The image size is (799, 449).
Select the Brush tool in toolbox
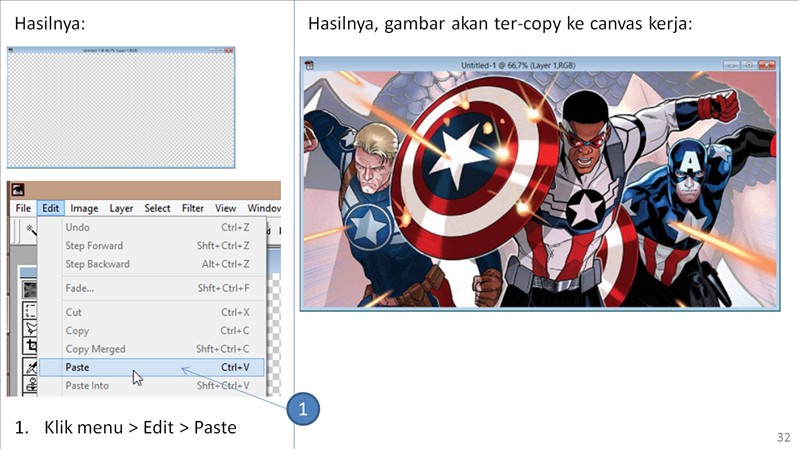pos(31,367)
